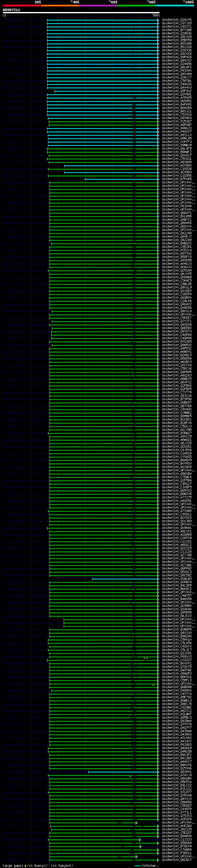Select hit UniRef100_A7TSL1

177,812
